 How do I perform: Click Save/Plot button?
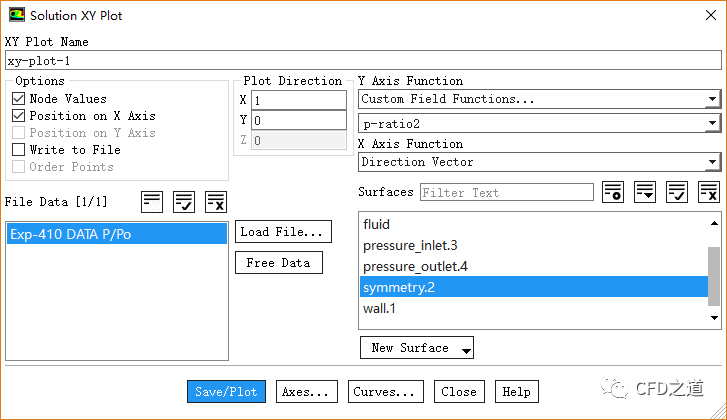click(226, 392)
